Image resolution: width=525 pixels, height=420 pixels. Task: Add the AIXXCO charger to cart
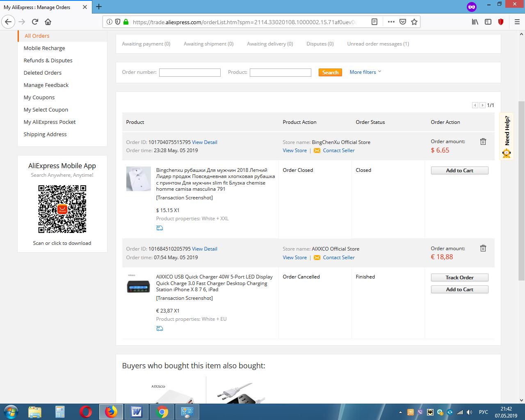[459, 290]
